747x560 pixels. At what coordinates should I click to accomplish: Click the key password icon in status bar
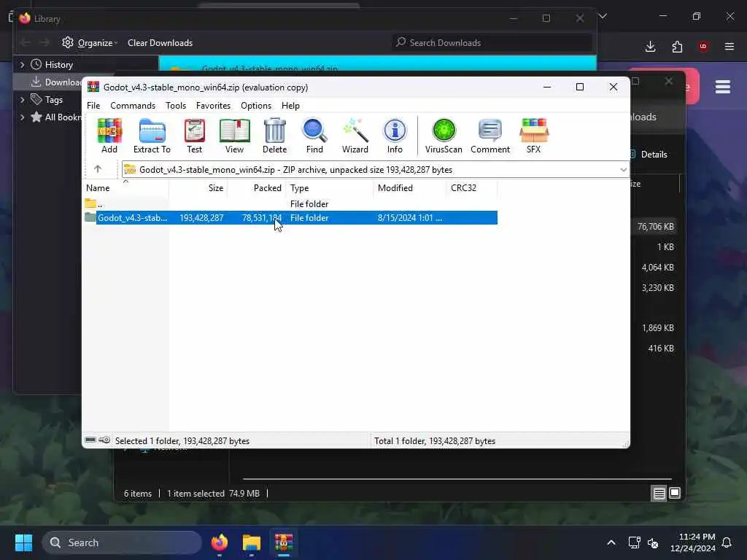point(104,440)
